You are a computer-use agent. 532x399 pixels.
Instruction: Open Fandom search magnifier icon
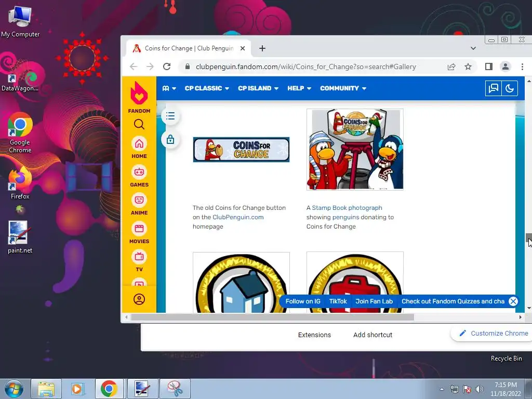139,125
